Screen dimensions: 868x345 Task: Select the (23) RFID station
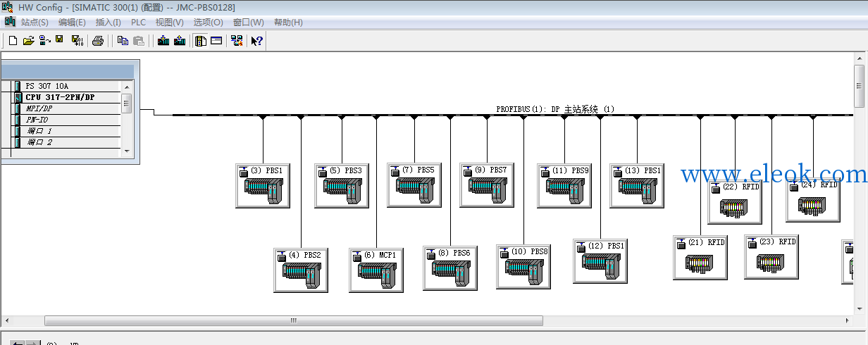(771, 257)
